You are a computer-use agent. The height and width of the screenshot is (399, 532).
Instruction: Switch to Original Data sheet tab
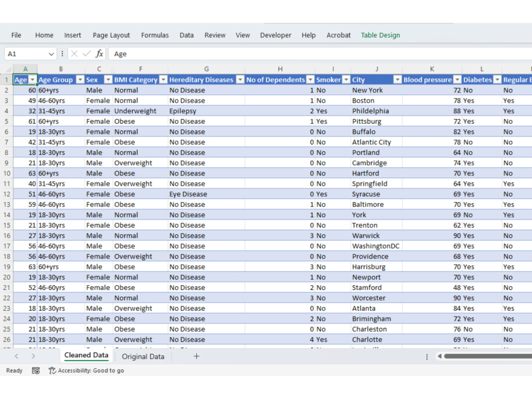click(143, 356)
